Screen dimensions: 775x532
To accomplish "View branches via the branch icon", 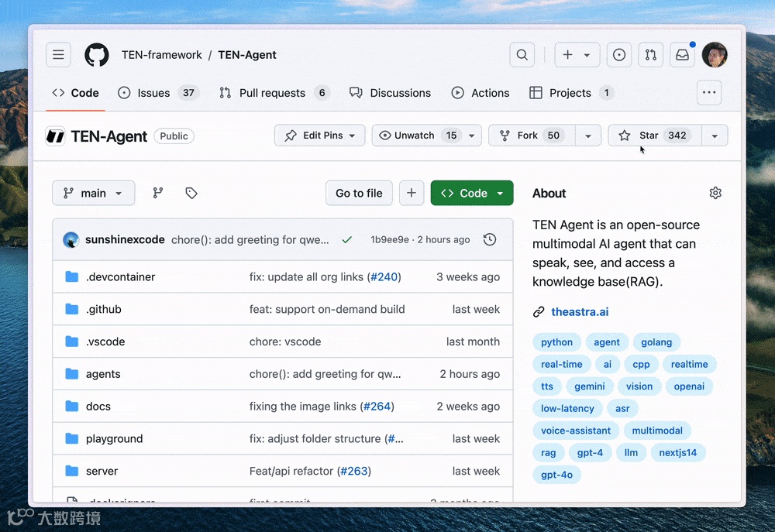I will [x=157, y=193].
